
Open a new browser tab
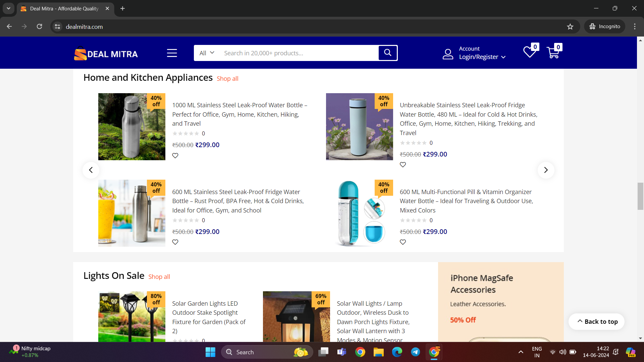(123, 8)
